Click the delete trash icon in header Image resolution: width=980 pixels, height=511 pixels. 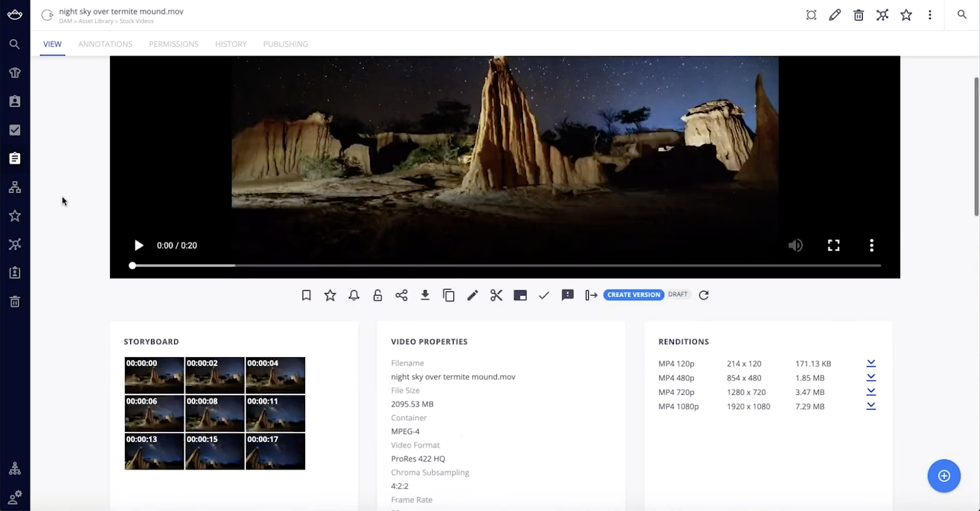pos(859,15)
